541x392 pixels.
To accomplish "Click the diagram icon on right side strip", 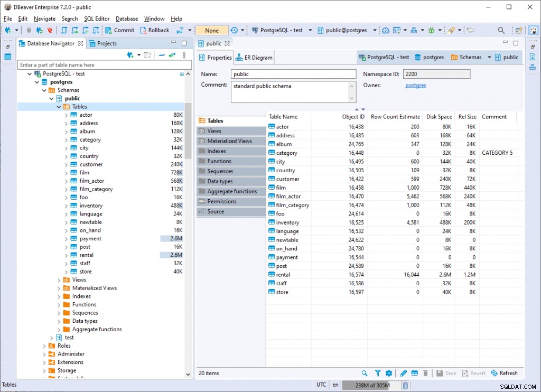I will tap(533, 67).
